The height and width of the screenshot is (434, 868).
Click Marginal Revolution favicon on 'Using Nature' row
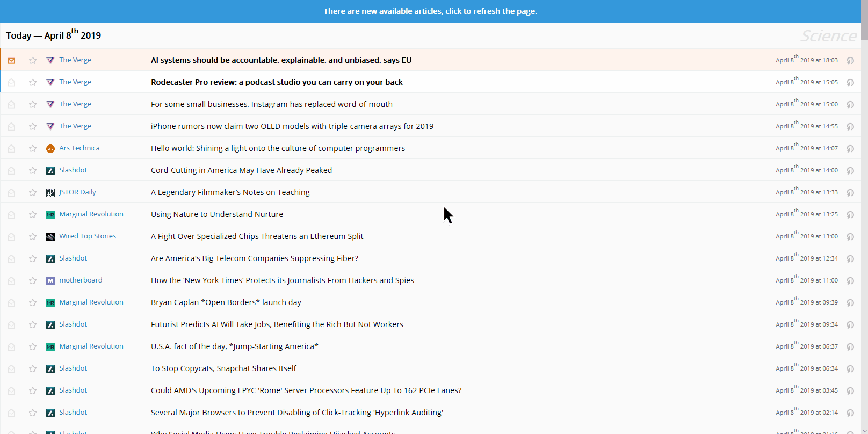50,215
